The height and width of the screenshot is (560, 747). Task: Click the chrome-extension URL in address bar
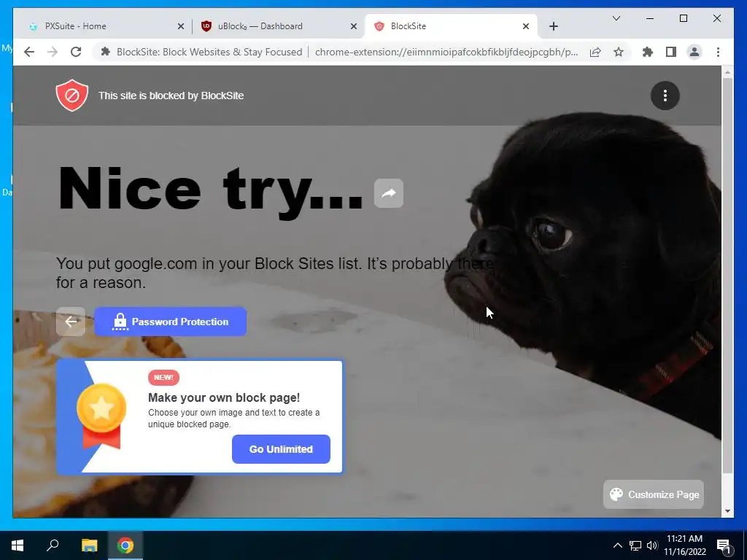pos(446,52)
